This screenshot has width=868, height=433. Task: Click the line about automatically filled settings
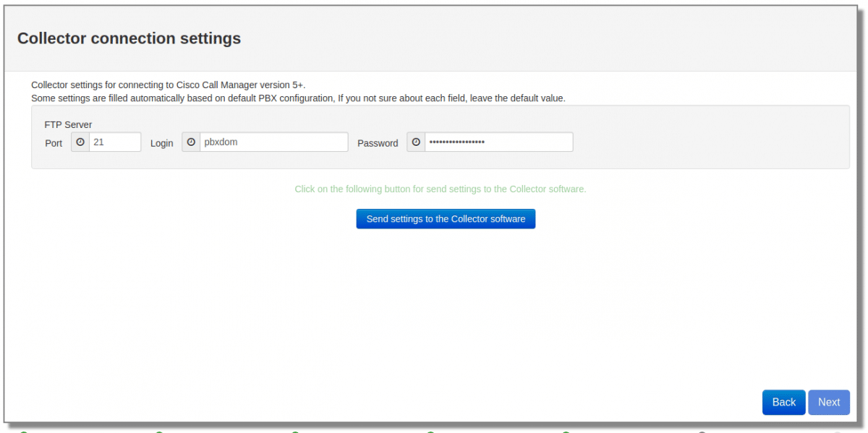(298, 98)
